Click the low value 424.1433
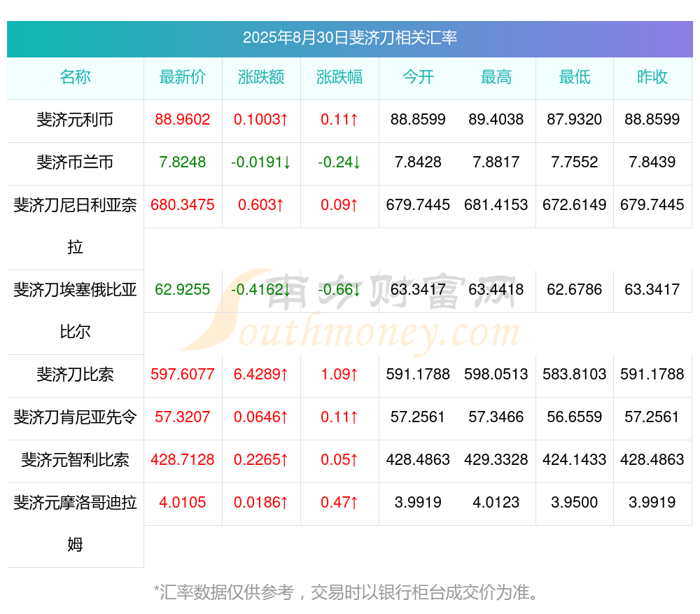 tap(575, 459)
